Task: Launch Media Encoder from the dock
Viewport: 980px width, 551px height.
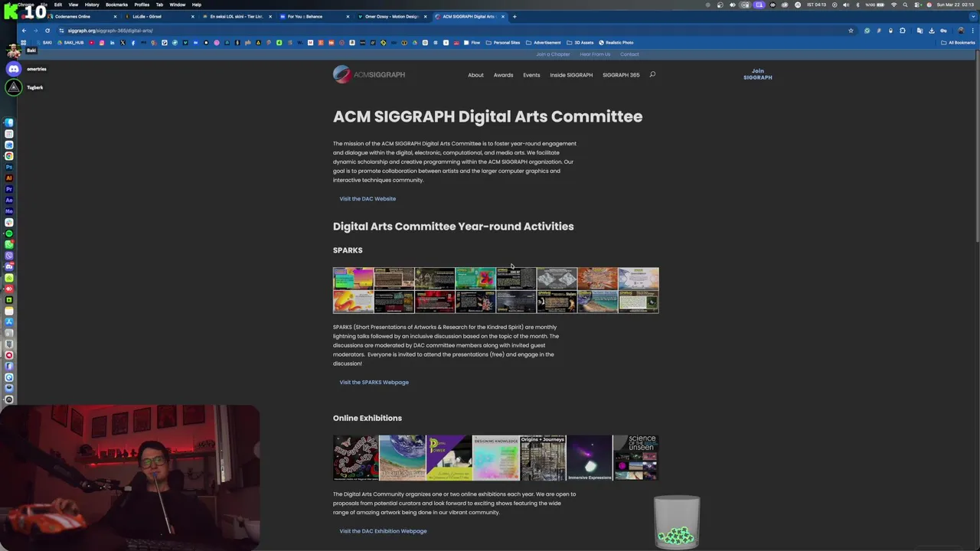Action: (x=9, y=211)
